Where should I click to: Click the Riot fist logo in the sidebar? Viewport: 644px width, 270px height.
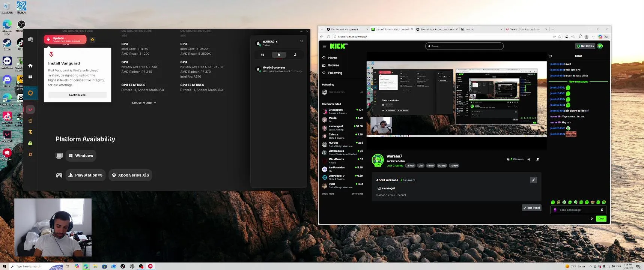(x=30, y=39)
